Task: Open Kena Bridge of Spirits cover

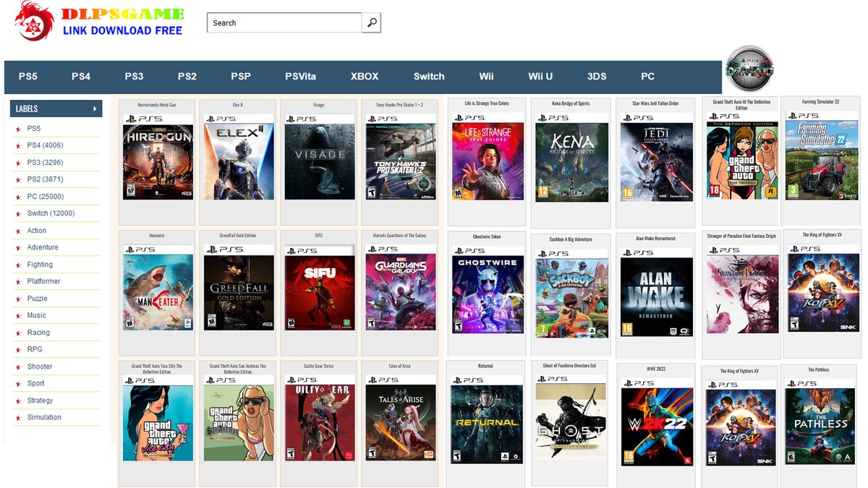Action: 571,158
